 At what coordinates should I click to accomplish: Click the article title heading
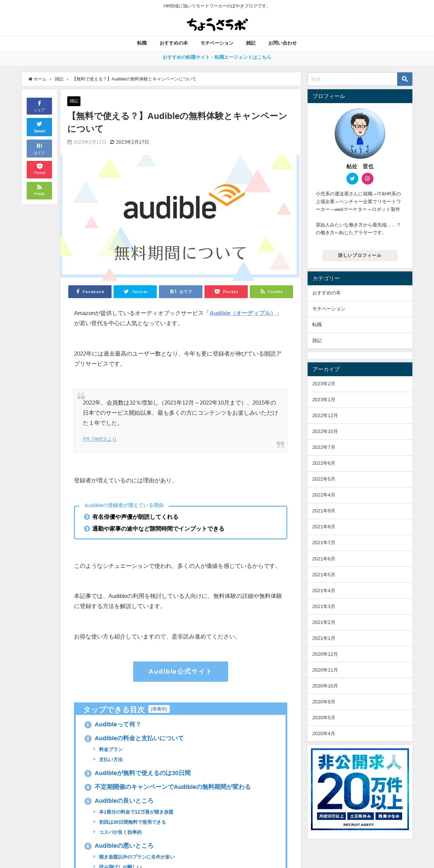click(x=177, y=122)
